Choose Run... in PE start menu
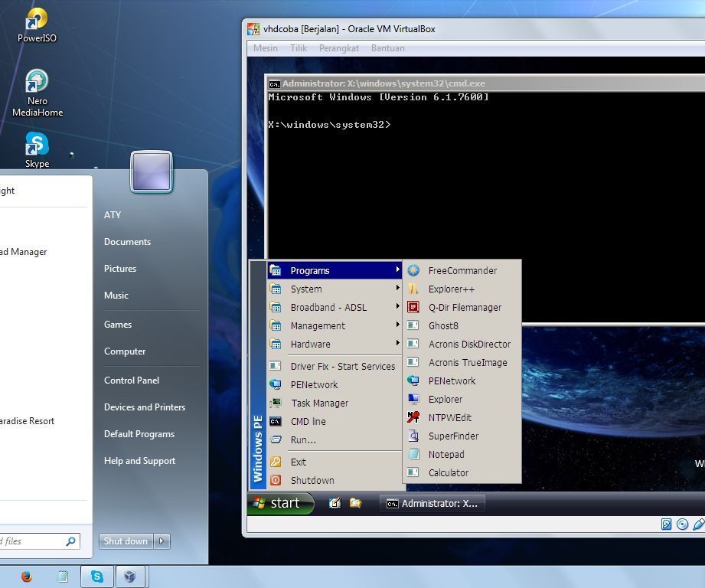This screenshot has width=705, height=588. pos(334,440)
